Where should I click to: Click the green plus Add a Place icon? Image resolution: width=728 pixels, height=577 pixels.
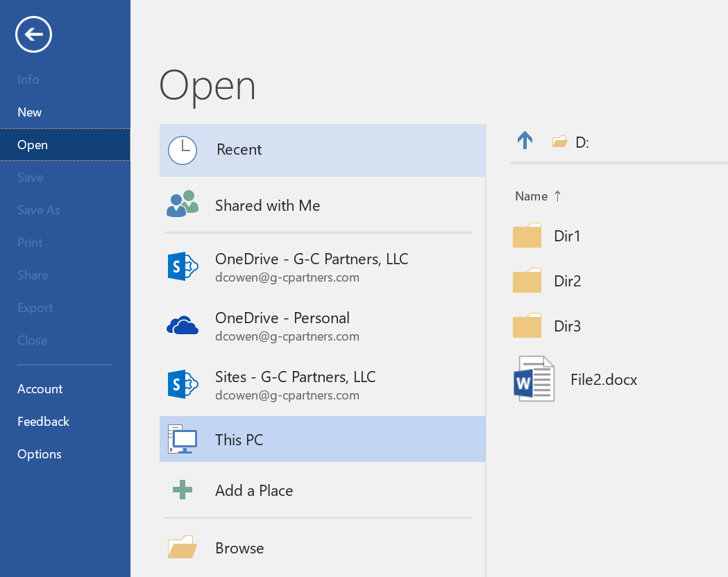click(x=183, y=490)
